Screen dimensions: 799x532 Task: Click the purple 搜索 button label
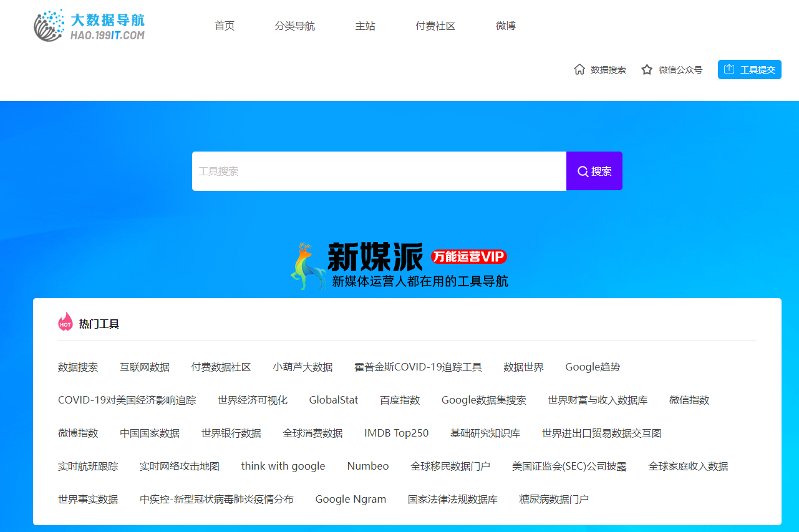tap(601, 172)
